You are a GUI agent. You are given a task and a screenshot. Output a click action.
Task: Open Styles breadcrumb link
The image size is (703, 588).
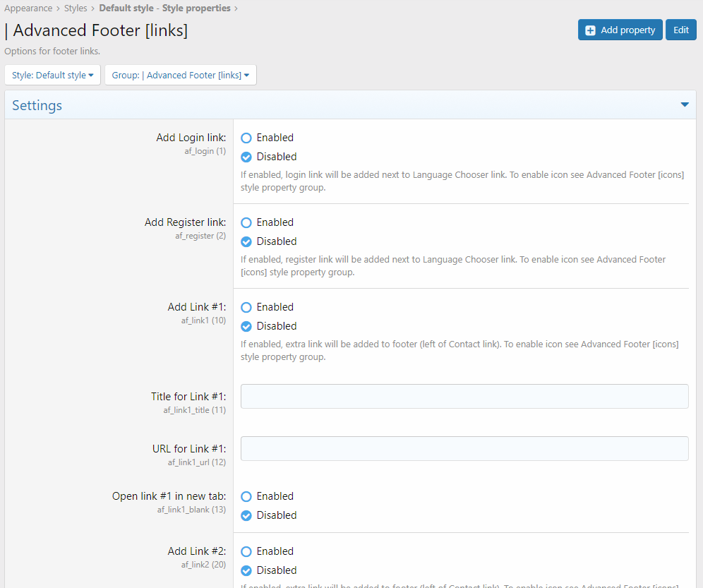(76, 8)
